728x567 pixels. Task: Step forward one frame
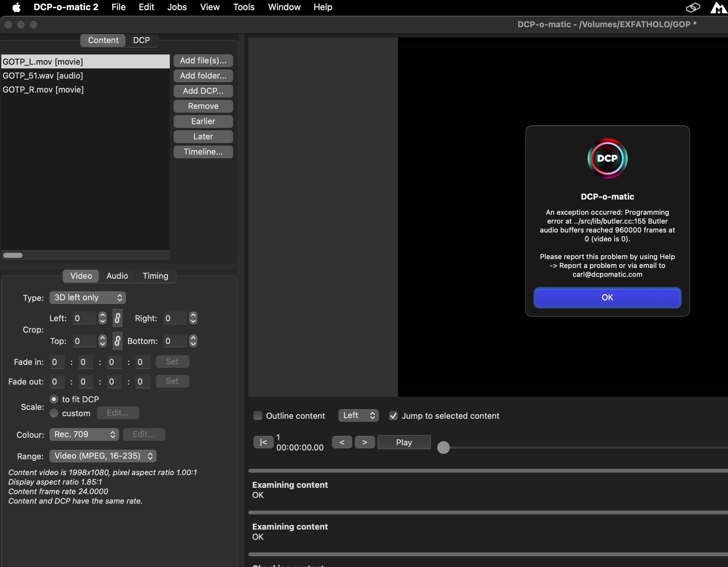[x=365, y=442]
